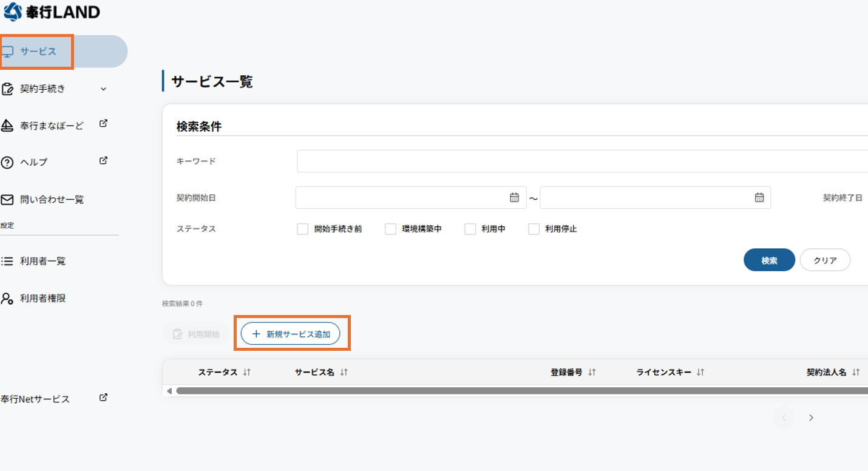This screenshot has width=868, height=471.
Task: Check the 開始手続き前 status checkbox
Action: 302,229
